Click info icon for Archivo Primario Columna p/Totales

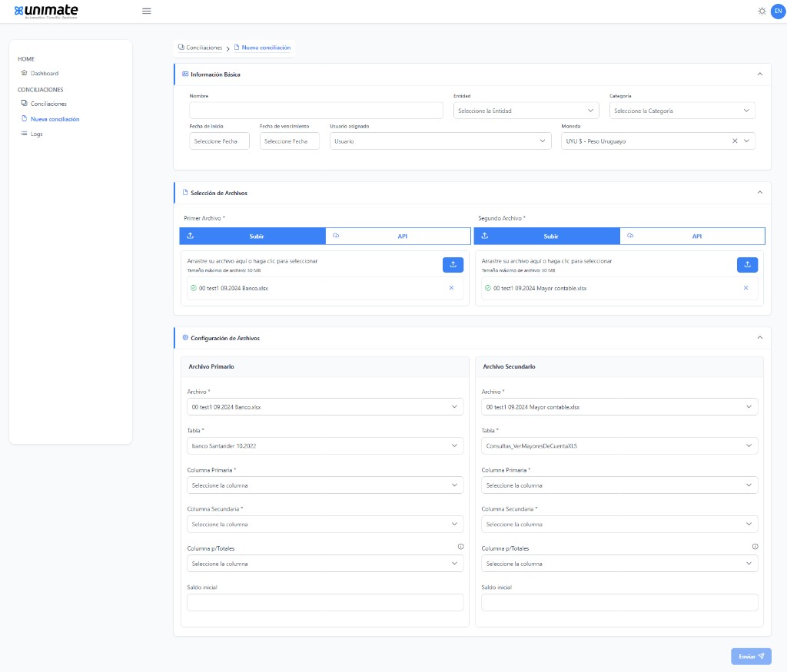pyautogui.click(x=461, y=547)
